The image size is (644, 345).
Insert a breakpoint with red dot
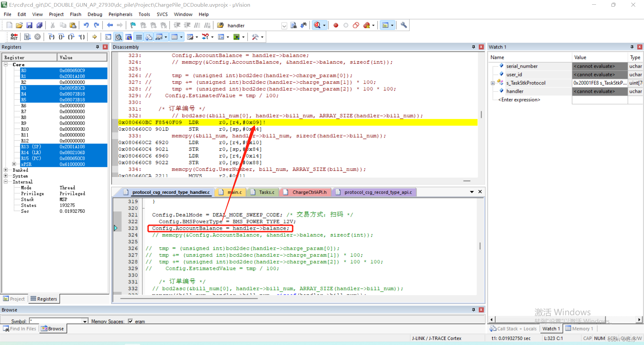pos(336,25)
